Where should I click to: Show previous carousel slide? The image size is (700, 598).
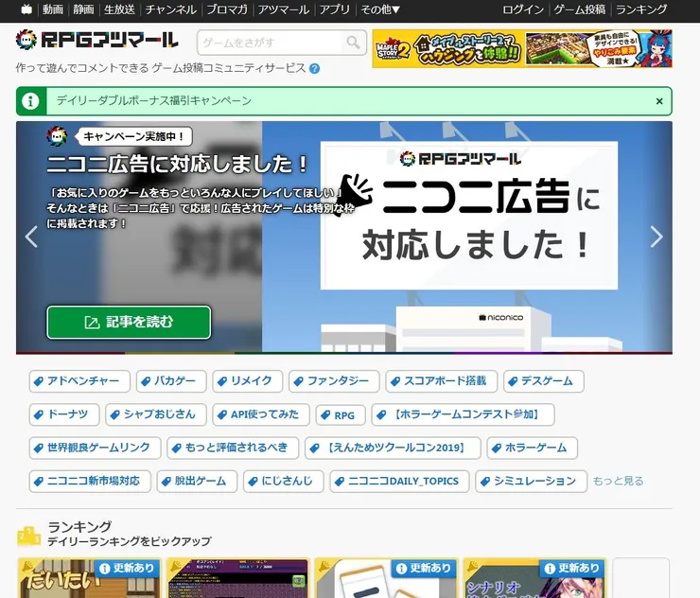(31, 237)
